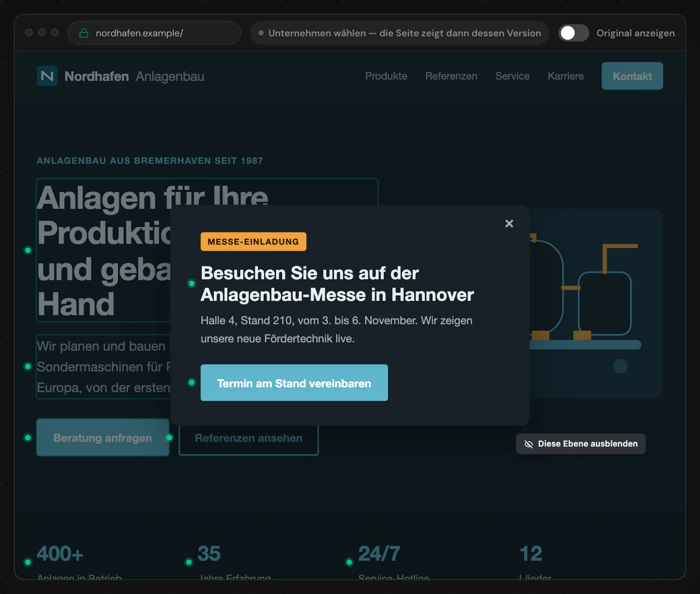Close the Messe-Einladung popup
The height and width of the screenshot is (594, 700).
pos(509,224)
